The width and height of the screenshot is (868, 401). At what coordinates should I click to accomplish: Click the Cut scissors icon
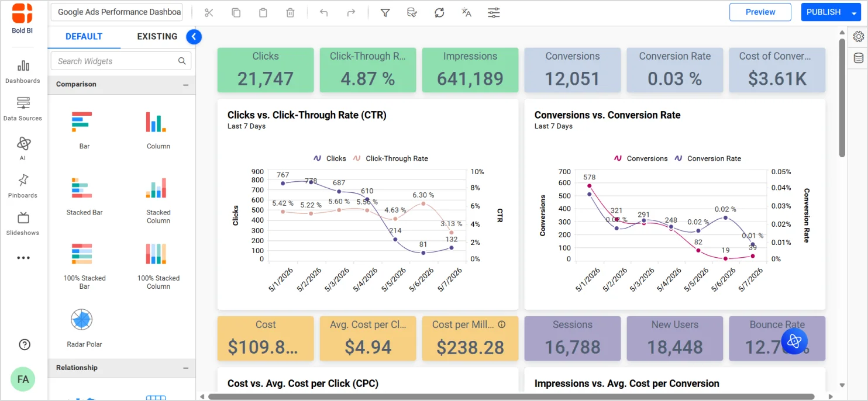pos(209,12)
